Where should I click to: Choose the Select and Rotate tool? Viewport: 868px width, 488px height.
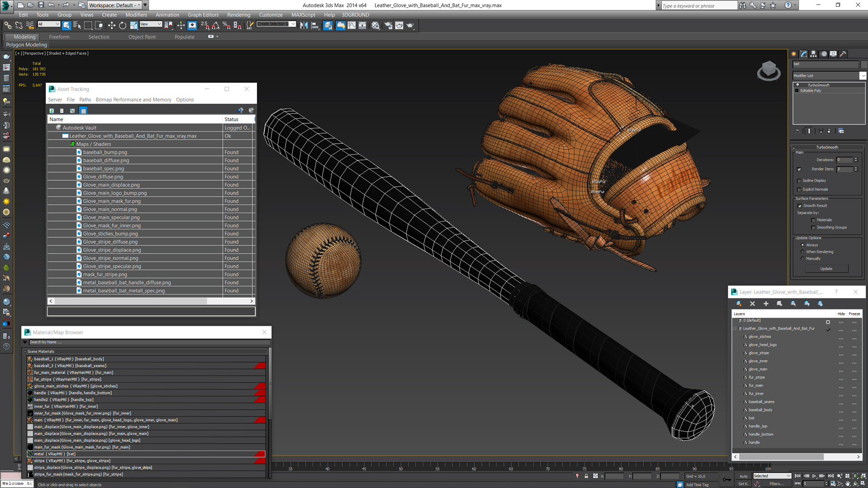point(123,25)
